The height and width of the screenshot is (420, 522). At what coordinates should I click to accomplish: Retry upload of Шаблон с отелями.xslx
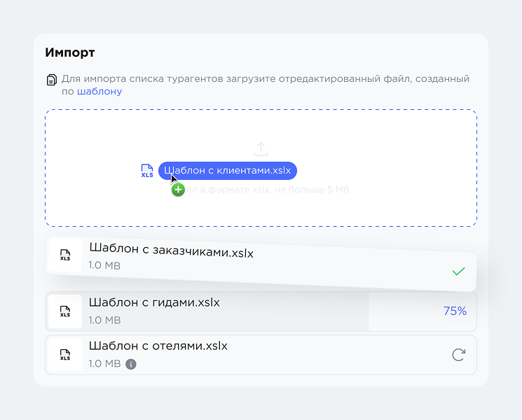(458, 355)
